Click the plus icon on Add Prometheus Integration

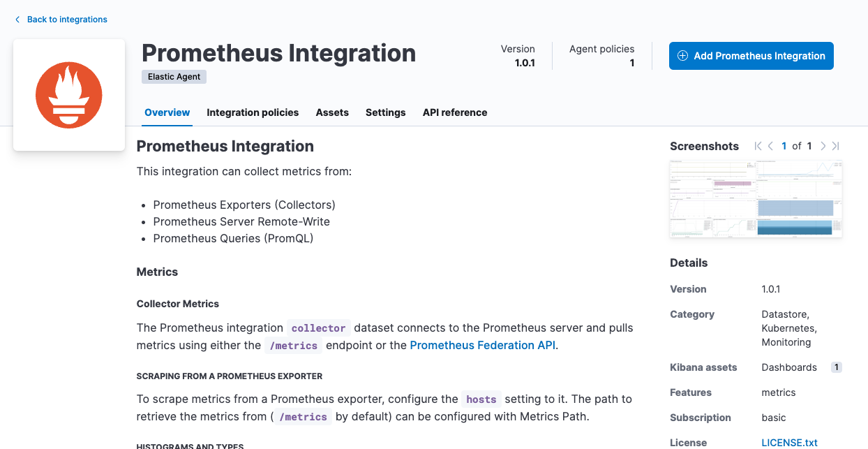tap(682, 56)
